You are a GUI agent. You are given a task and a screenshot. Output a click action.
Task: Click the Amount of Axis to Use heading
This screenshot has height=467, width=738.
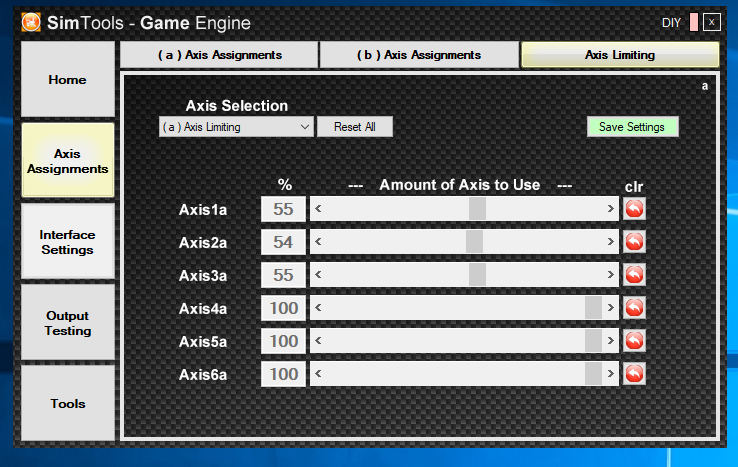[x=459, y=185]
